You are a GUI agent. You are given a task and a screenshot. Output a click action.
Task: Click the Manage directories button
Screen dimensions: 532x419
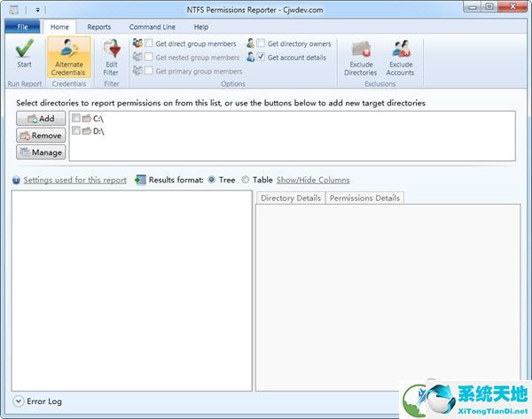tap(41, 152)
